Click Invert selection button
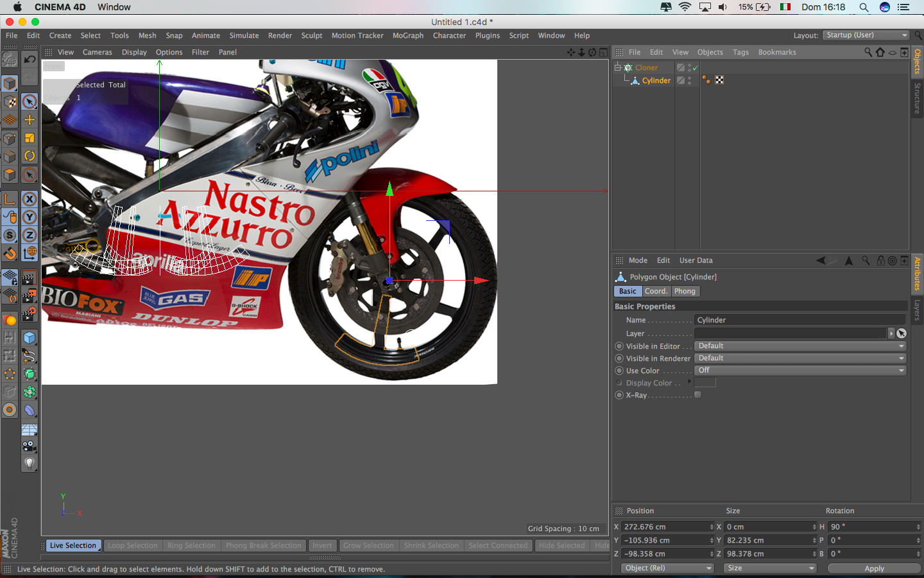Image resolution: width=924 pixels, height=578 pixels. pos(322,546)
